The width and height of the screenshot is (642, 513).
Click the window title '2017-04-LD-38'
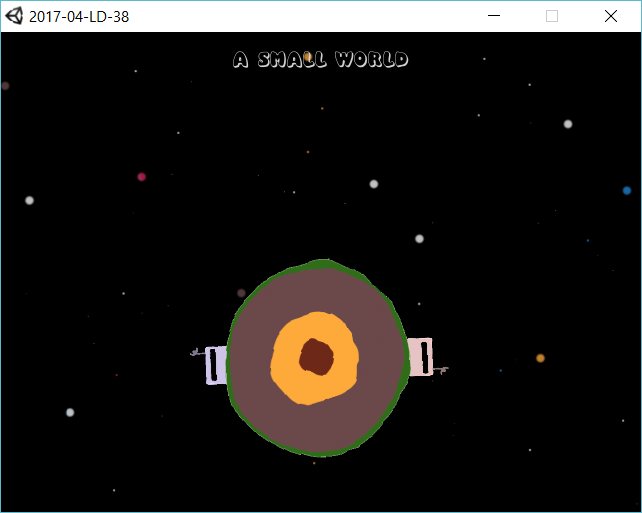pyautogui.click(x=79, y=17)
